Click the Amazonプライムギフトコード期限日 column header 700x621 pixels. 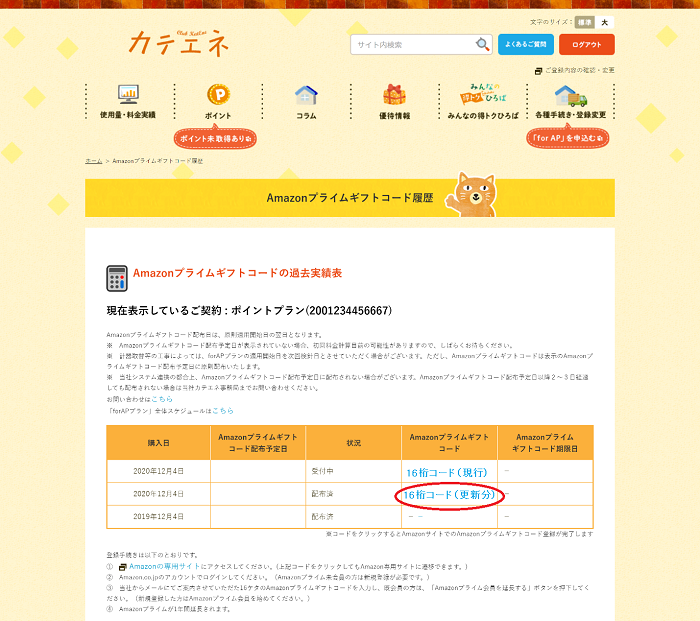pyautogui.click(x=545, y=443)
